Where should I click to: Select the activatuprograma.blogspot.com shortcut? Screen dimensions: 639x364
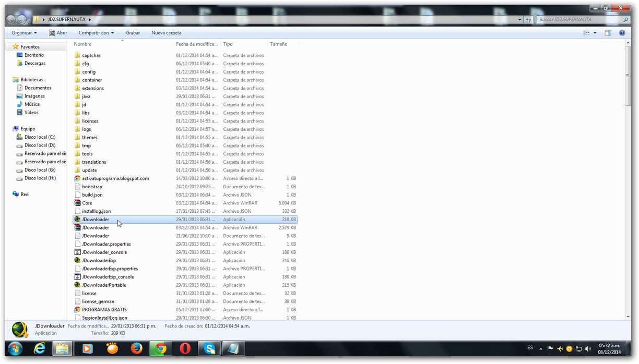185,178
